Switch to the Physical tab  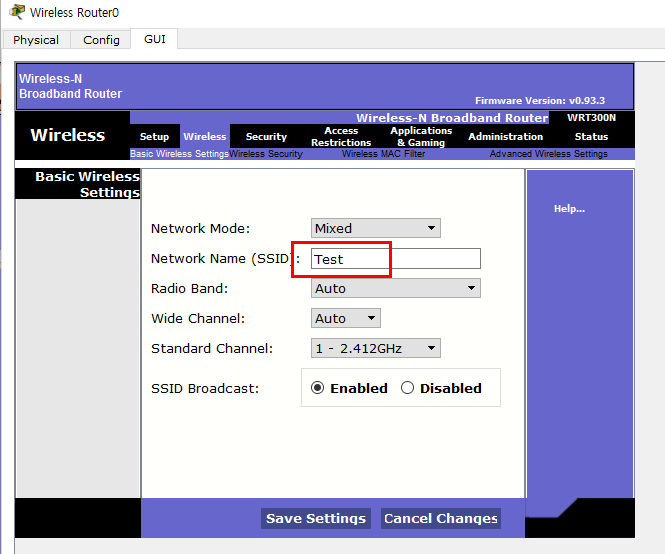(x=36, y=40)
